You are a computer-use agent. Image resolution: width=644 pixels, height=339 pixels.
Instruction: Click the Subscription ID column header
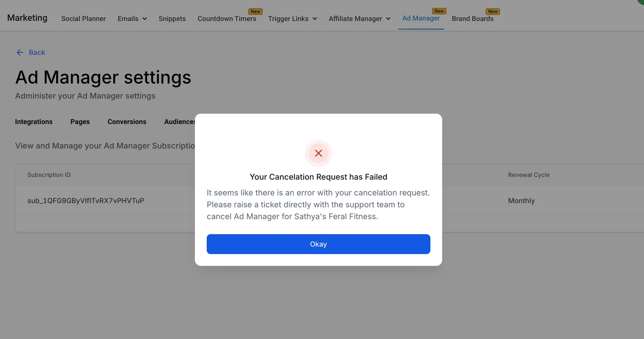pos(49,175)
